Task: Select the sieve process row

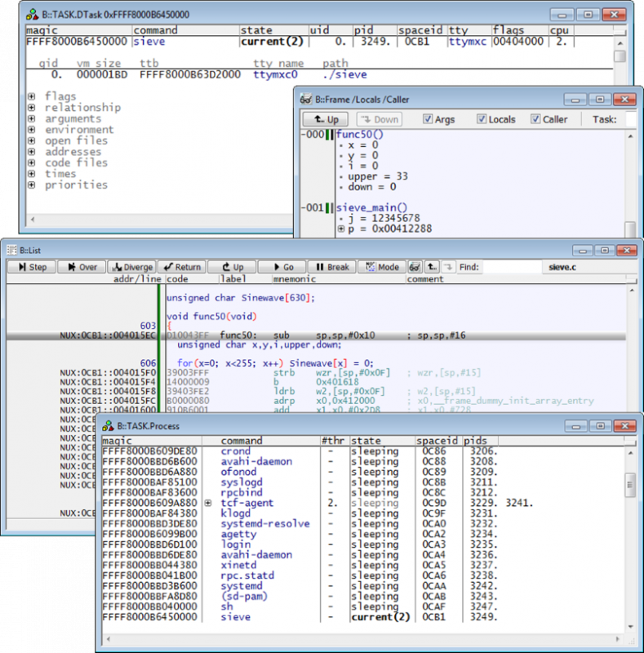Action: tap(237, 618)
